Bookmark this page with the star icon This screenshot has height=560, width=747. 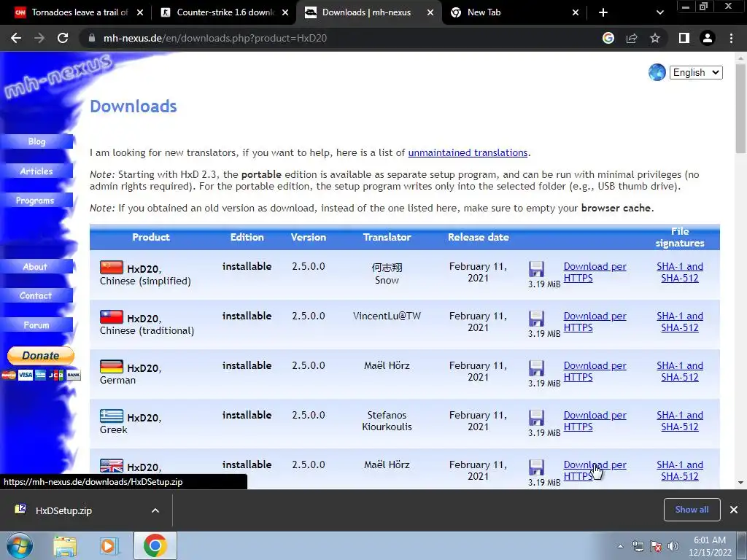(x=655, y=38)
